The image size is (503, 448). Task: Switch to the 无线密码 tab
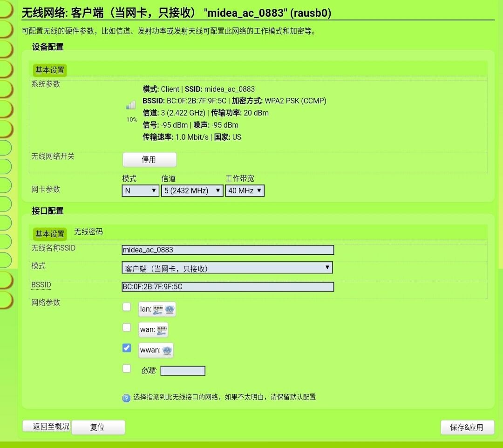click(x=88, y=232)
